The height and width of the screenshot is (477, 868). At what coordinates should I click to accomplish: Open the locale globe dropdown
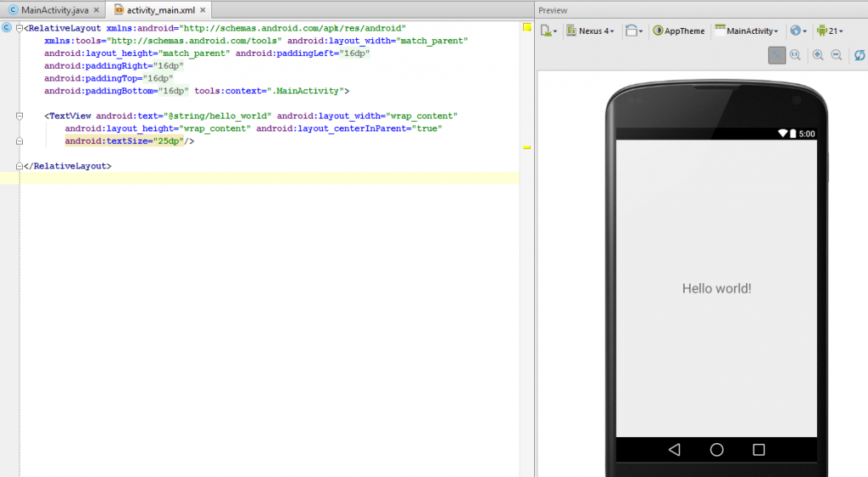(x=798, y=31)
